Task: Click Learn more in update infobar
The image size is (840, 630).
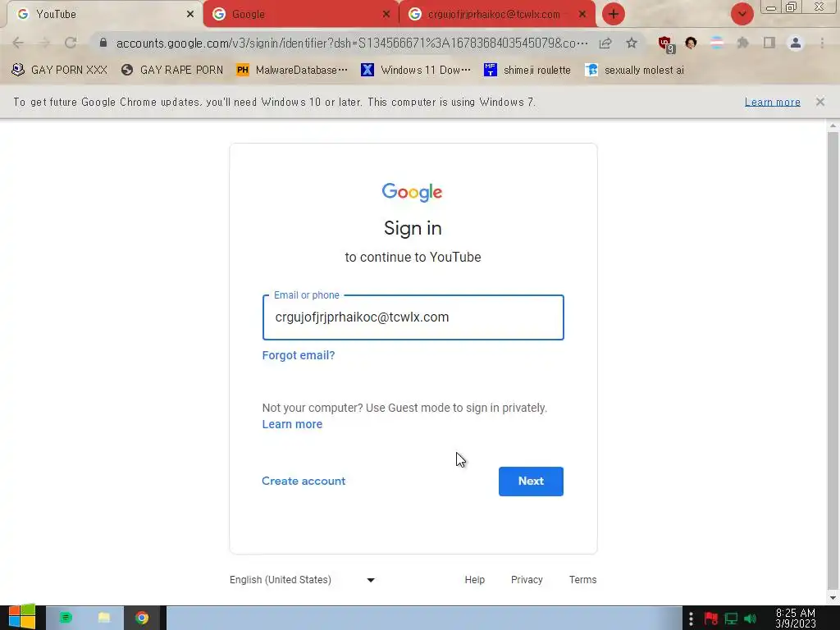Action: (x=772, y=102)
